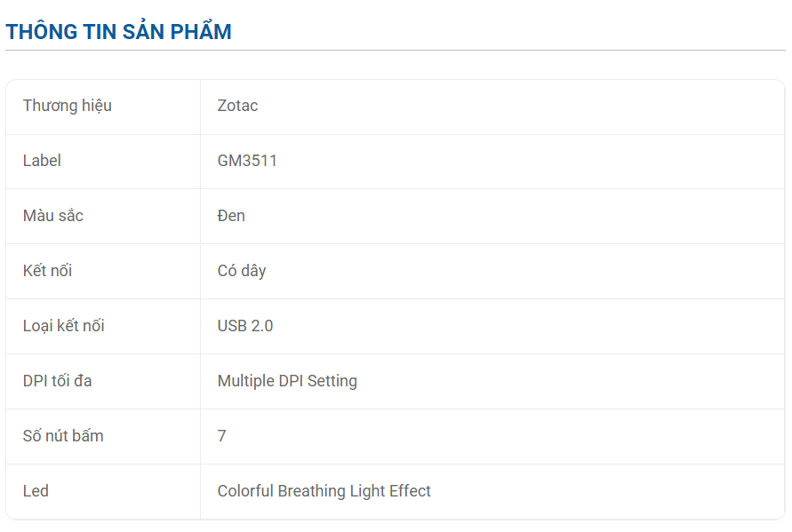
Task: Select the Label row name
Action: 42,161
